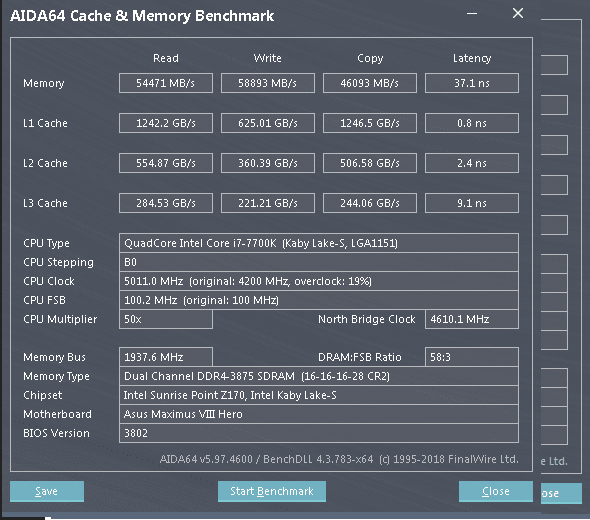Click the Write column header

[268, 58]
